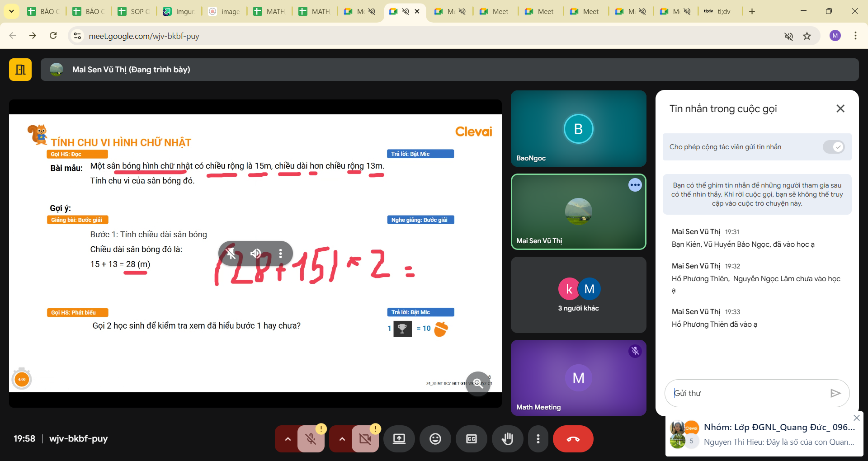Switch to the "image" tab
The width and height of the screenshot is (868, 461).
[x=224, y=11]
